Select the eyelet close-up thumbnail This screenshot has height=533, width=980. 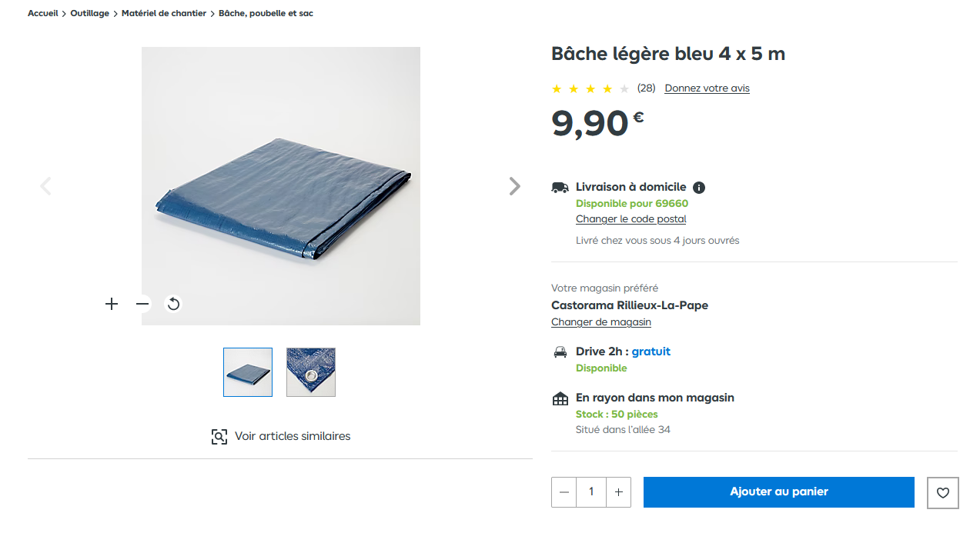311,372
